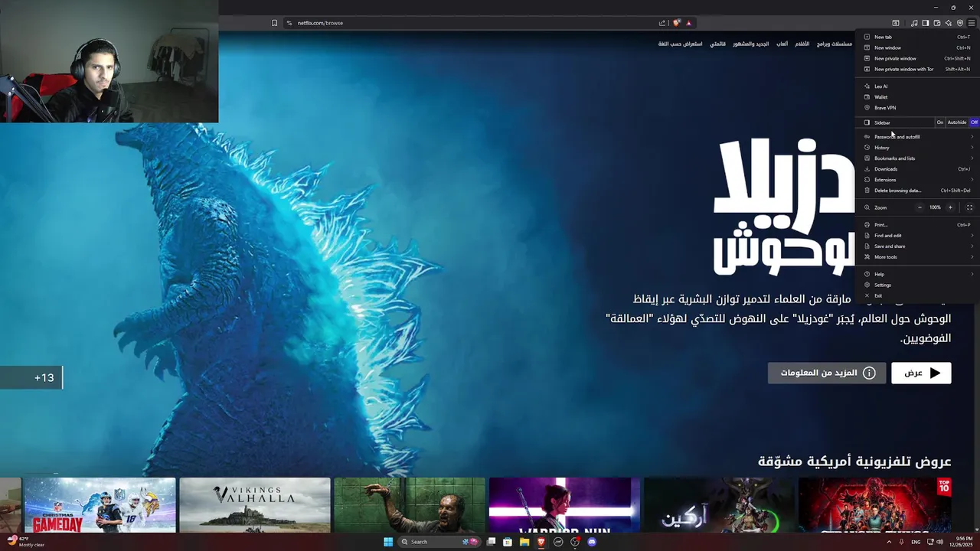Set Sidebar to On
The height and width of the screenshot is (551, 980).
[940, 122]
